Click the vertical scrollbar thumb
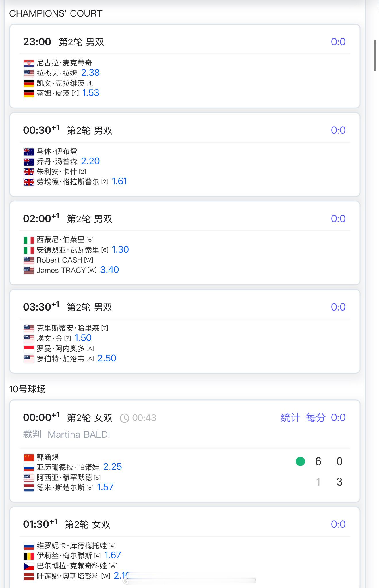Viewport: 379px width, 588px height. click(375, 56)
